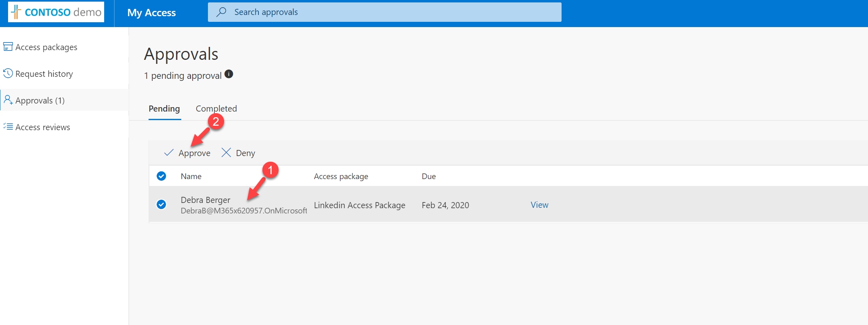Viewport: 868px width, 325px height.
Task: Click the Approve checkmark icon
Action: click(x=169, y=153)
